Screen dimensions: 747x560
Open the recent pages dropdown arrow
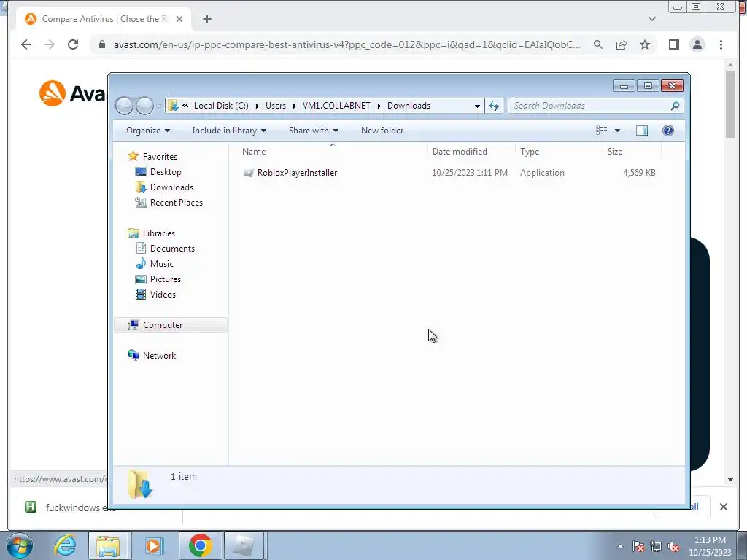click(x=159, y=106)
